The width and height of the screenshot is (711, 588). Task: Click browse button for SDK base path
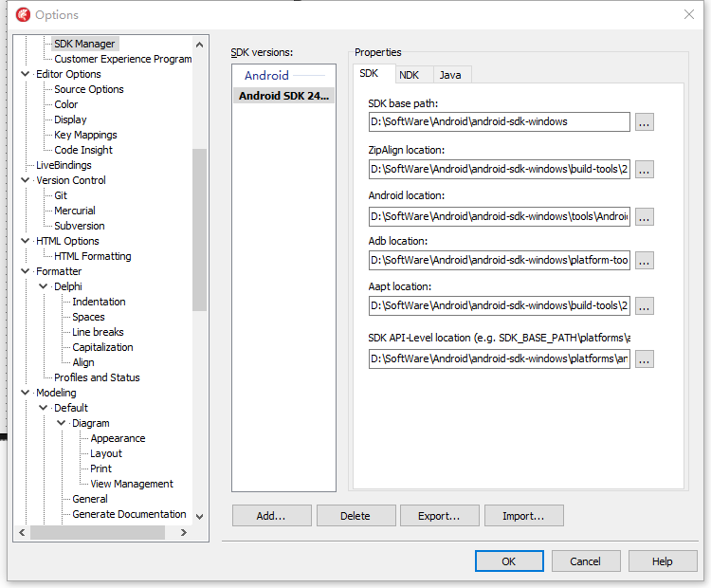(x=644, y=122)
